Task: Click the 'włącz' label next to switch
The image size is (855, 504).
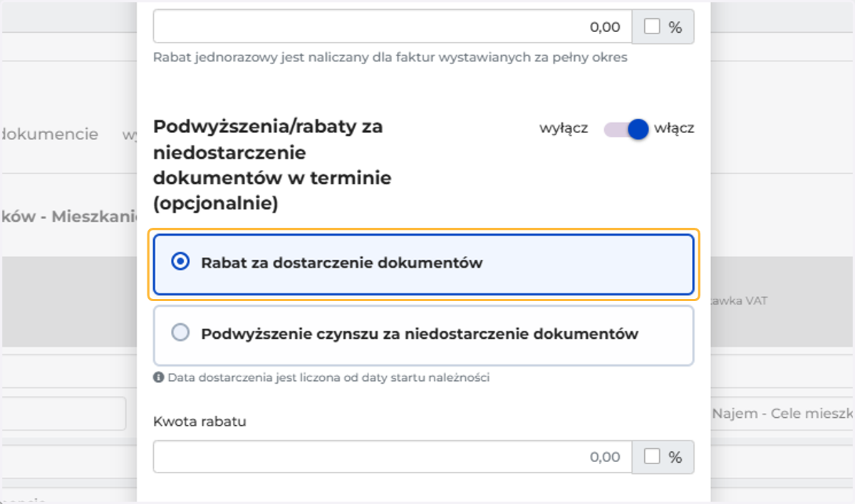Action: pos(674,129)
